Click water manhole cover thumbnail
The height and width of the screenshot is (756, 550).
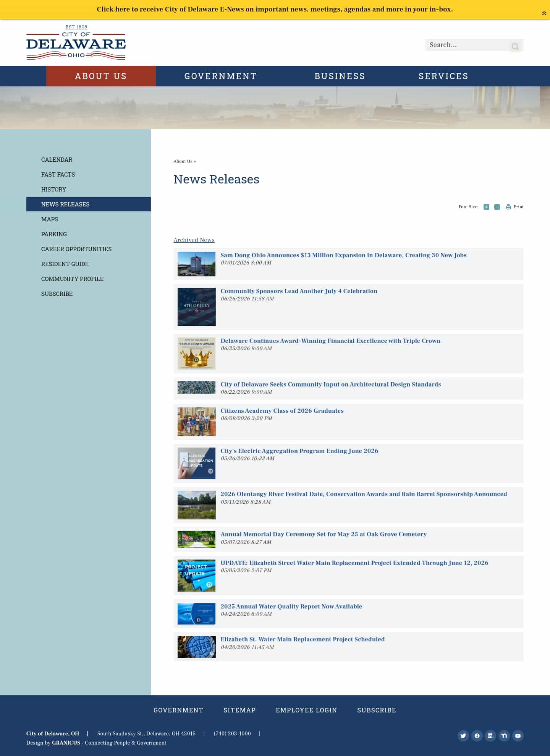(196, 647)
